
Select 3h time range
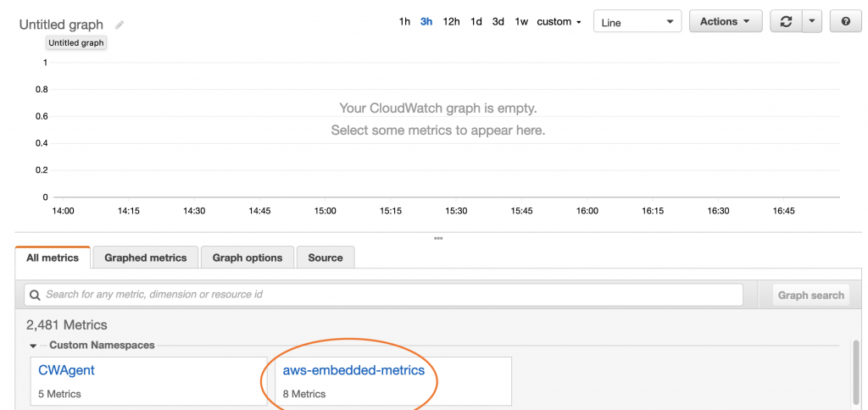[426, 21]
